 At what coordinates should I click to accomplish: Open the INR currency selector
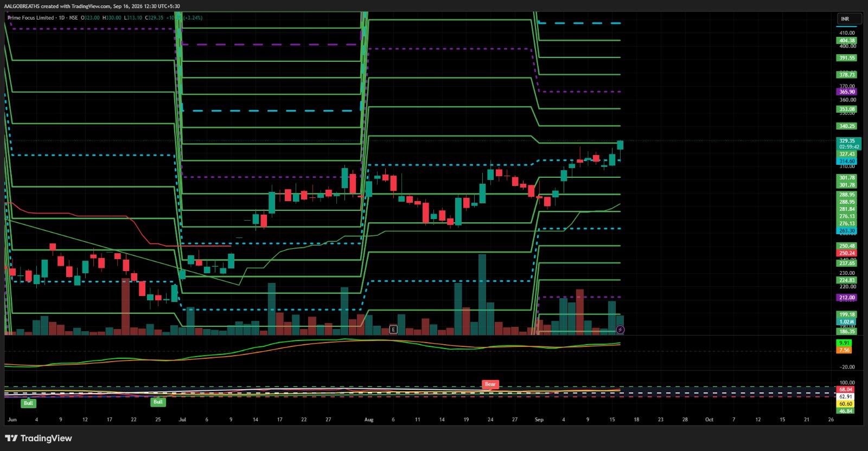click(x=850, y=19)
